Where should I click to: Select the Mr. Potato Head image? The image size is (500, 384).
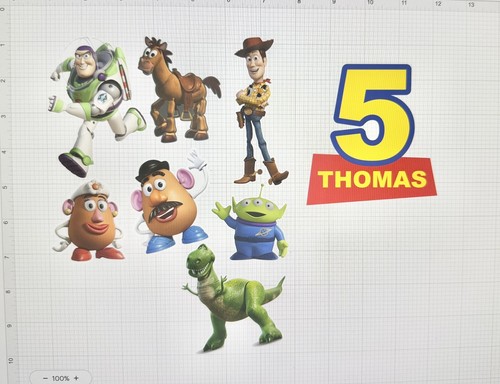click(170, 202)
